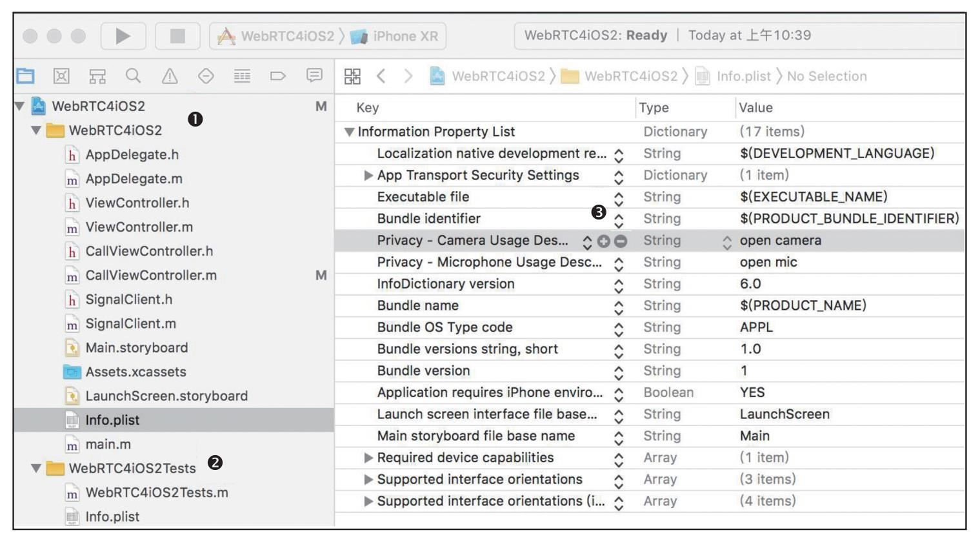Select the $(PRODUCT_BUNDLE_IDENTIFIER) value
The height and width of the screenshot is (541, 980).
pos(850,219)
